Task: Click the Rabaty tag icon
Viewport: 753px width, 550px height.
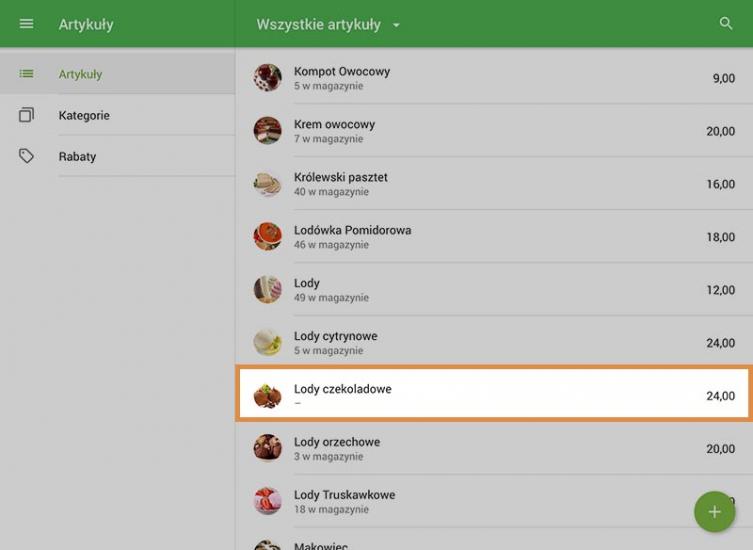Action: tap(26, 156)
